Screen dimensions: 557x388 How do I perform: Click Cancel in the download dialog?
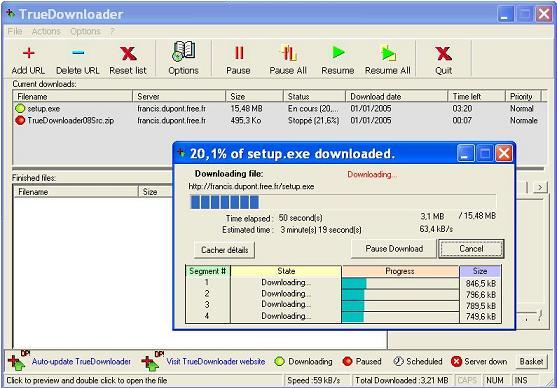(x=471, y=249)
